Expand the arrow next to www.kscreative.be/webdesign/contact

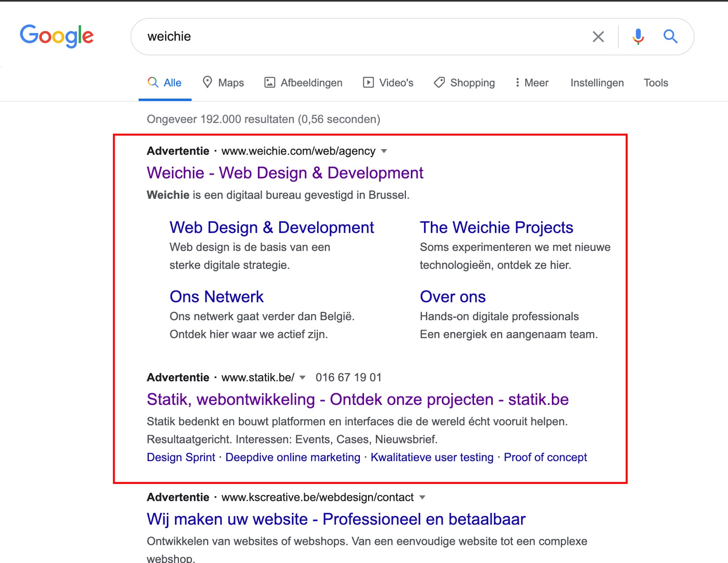422,497
